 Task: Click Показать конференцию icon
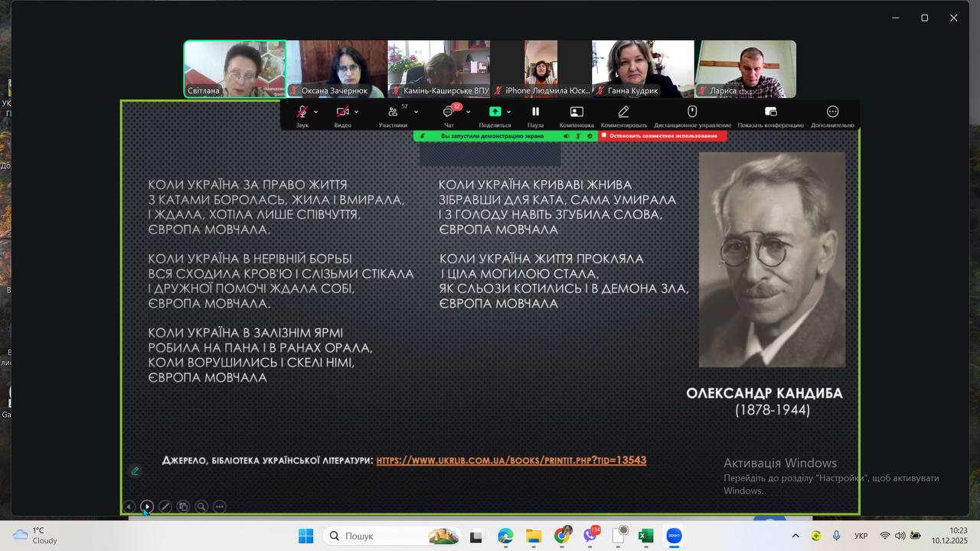[770, 112]
